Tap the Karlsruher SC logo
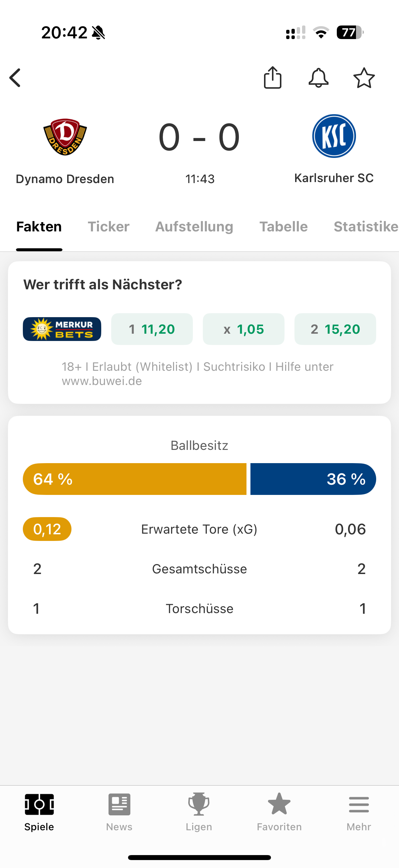 tap(334, 136)
